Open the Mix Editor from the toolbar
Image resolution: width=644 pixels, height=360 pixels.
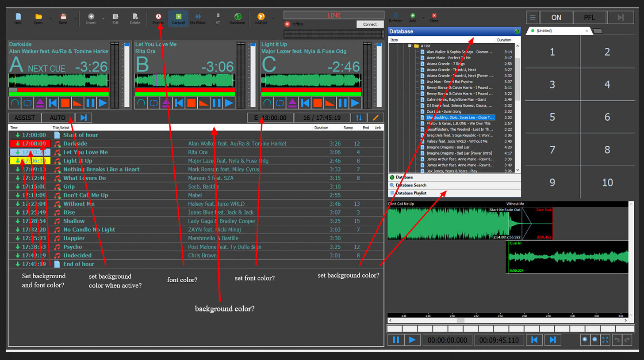click(198, 19)
